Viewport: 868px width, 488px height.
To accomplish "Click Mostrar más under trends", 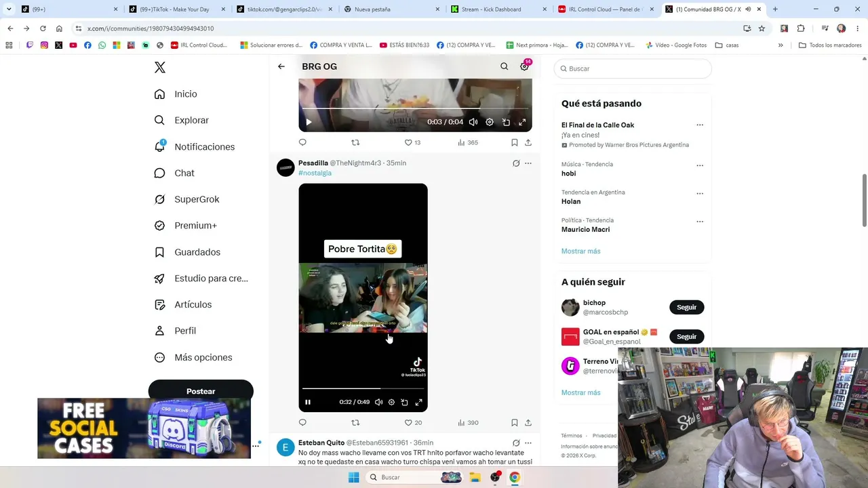I will tap(580, 251).
